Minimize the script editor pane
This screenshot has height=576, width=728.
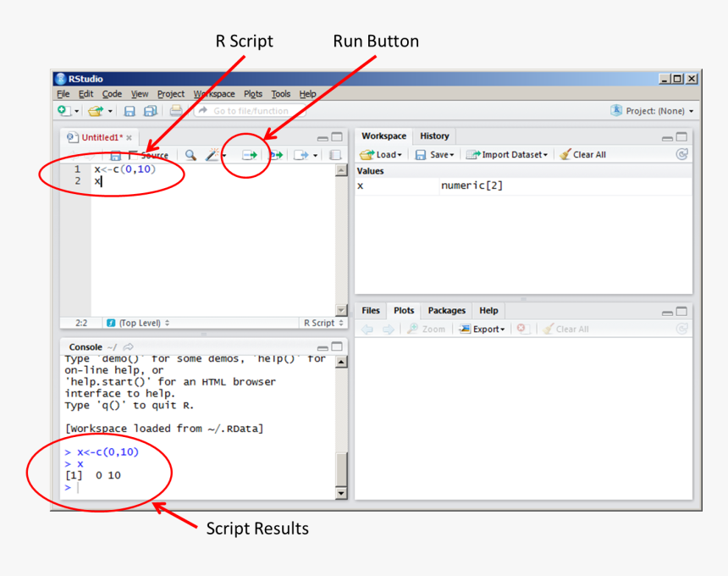pyautogui.click(x=323, y=138)
